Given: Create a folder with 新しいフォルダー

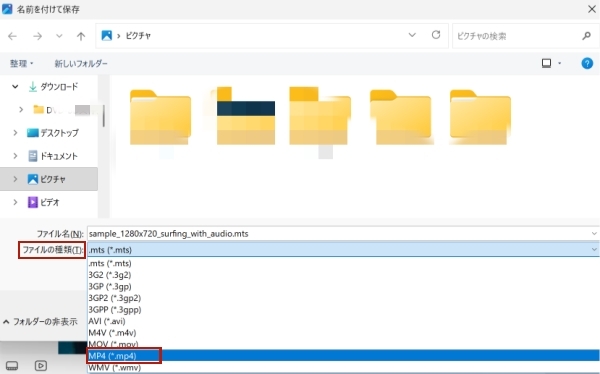Looking at the screenshot, I should [81, 63].
